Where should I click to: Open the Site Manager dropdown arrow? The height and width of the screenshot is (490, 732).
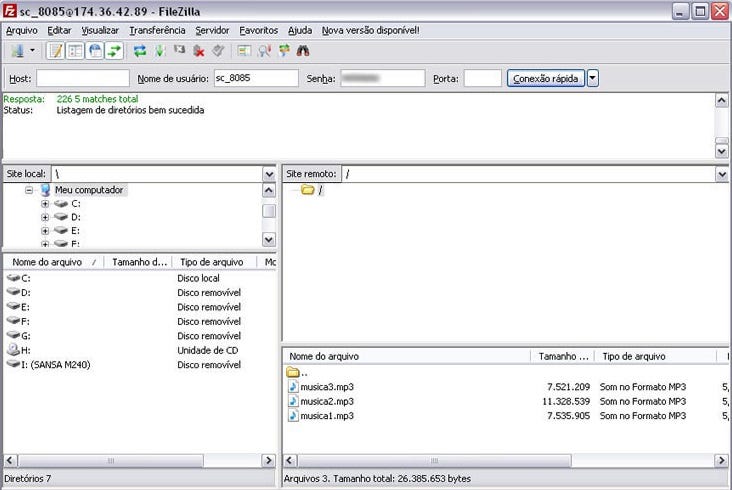[32, 50]
